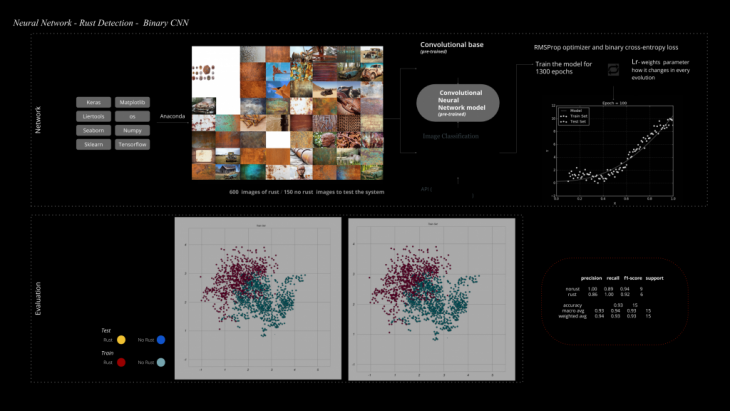Select the Sklearn library box
Viewport: 730px width, 411px height.
pos(93,144)
